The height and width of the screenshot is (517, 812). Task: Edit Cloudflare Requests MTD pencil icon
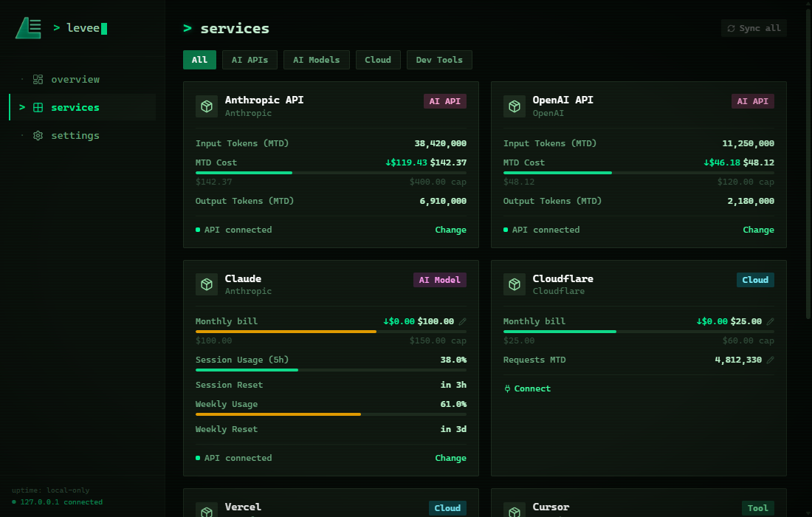coord(770,360)
